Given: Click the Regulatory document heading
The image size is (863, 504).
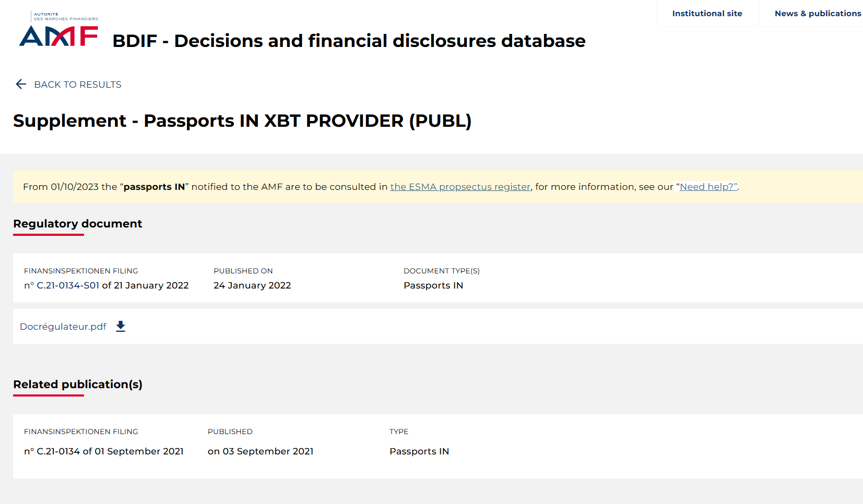Looking at the screenshot, I should pyautogui.click(x=78, y=223).
